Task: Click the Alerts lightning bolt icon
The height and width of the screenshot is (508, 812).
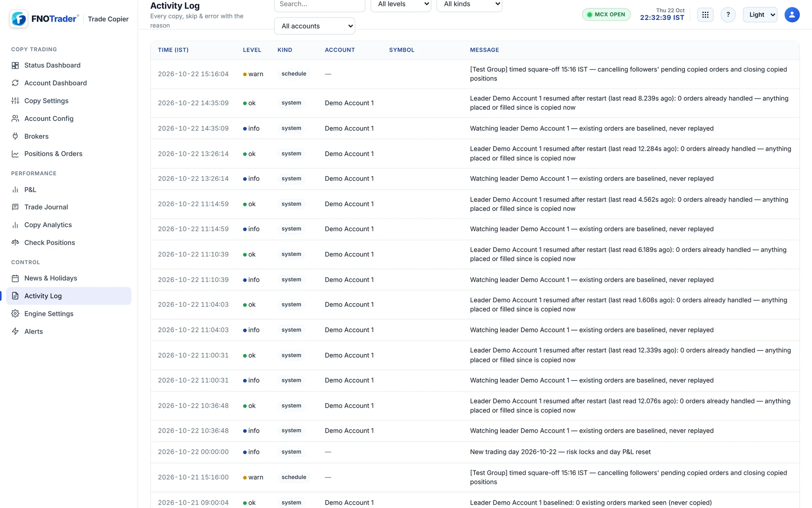Action: click(x=15, y=331)
